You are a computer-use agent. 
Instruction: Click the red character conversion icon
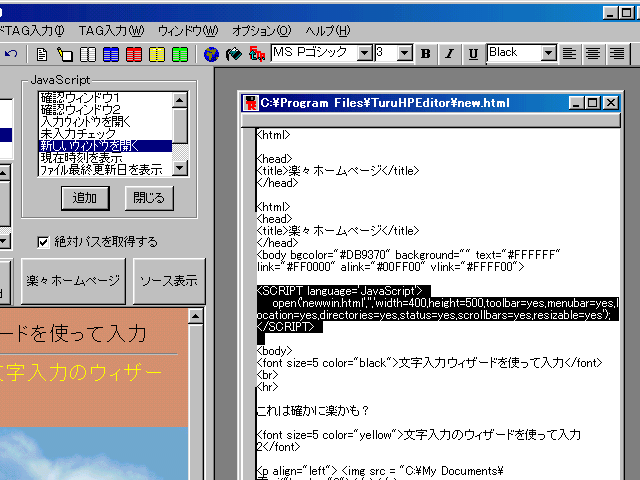click(x=257, y=54)
